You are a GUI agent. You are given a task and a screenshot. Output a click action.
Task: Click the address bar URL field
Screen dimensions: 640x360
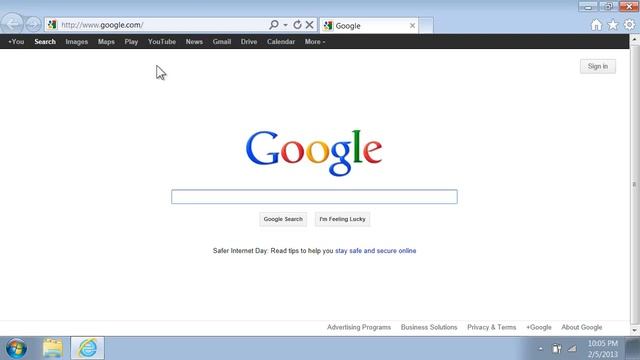(x=162, y=25)
